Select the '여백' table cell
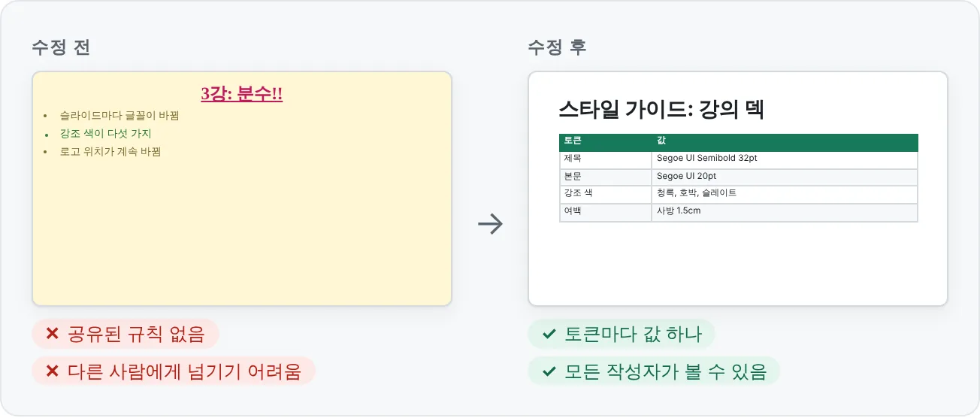 pos(605,212)
